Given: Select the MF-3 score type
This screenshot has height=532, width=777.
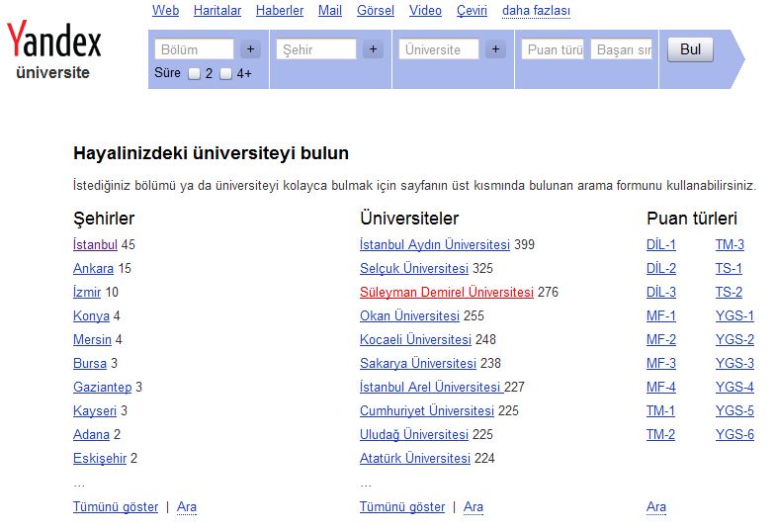Looking at the screenshot, I should point(661,364).
